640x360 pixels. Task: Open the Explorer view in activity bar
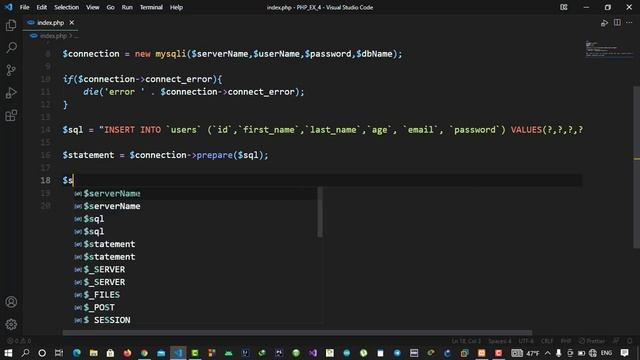pyautogui.click(x=11, y=25)
